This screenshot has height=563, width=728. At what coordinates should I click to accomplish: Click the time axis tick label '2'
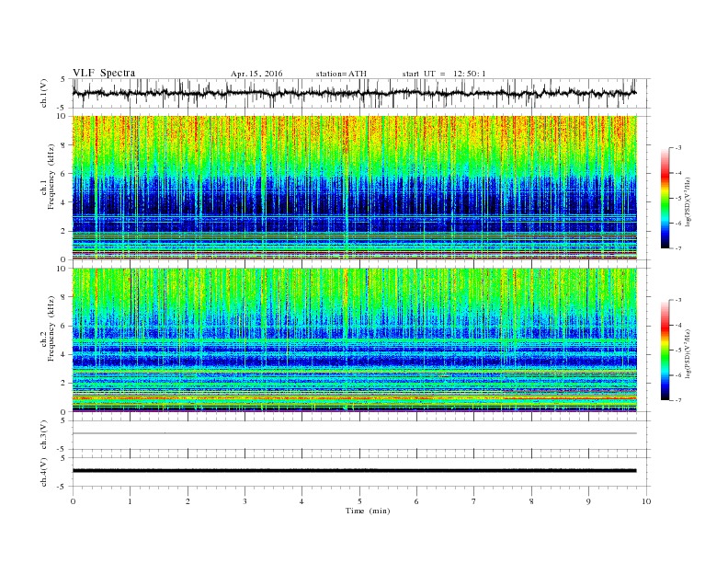(x=188, y=501)
